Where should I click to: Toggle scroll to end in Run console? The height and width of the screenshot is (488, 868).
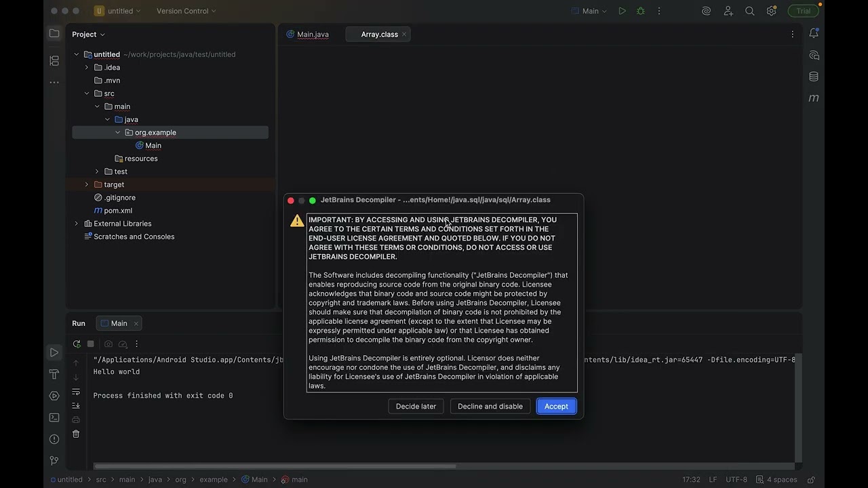(x=76, y=405)
